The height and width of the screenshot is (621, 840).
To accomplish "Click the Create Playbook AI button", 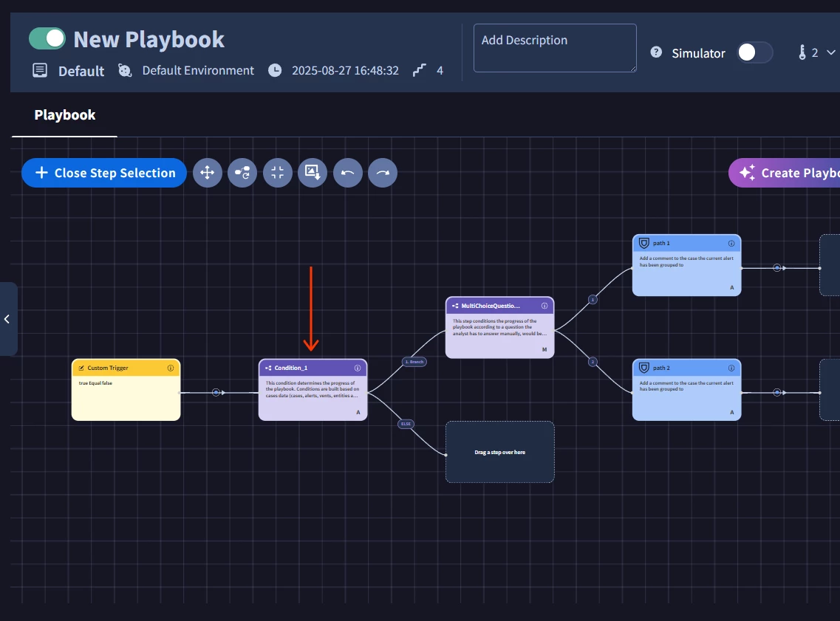I will (785, 172).
